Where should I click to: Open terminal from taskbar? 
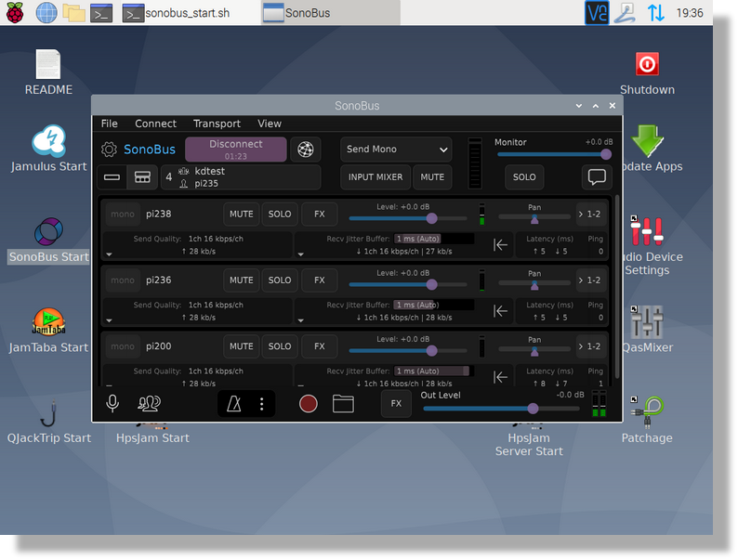[x=101, y=13]
